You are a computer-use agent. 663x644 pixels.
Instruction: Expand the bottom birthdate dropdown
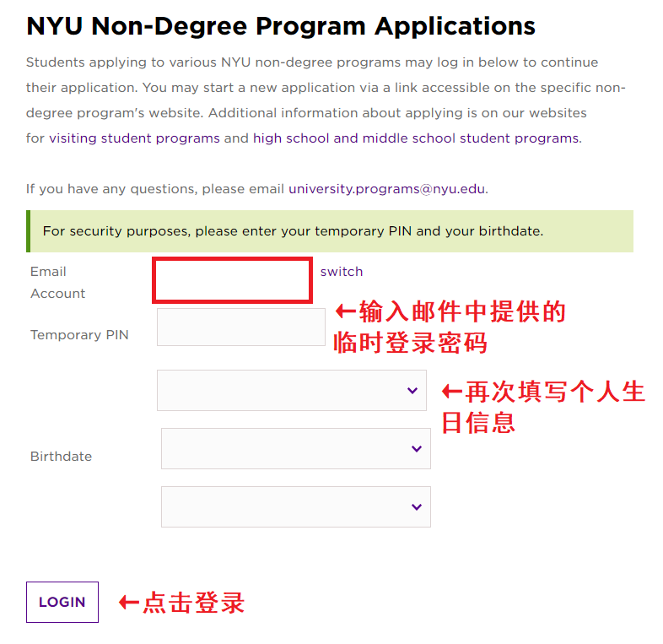pyautogui.click(x=295, y=506)
